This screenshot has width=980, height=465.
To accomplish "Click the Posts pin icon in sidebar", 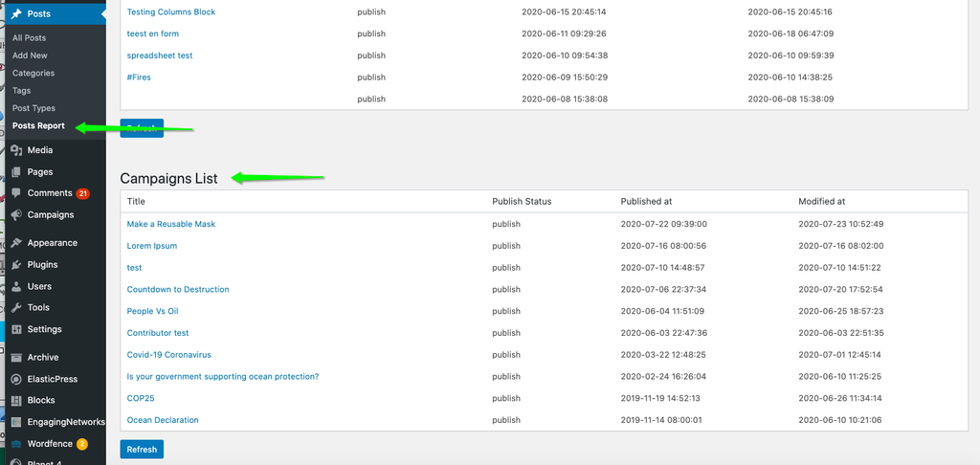I will (17, 13).
